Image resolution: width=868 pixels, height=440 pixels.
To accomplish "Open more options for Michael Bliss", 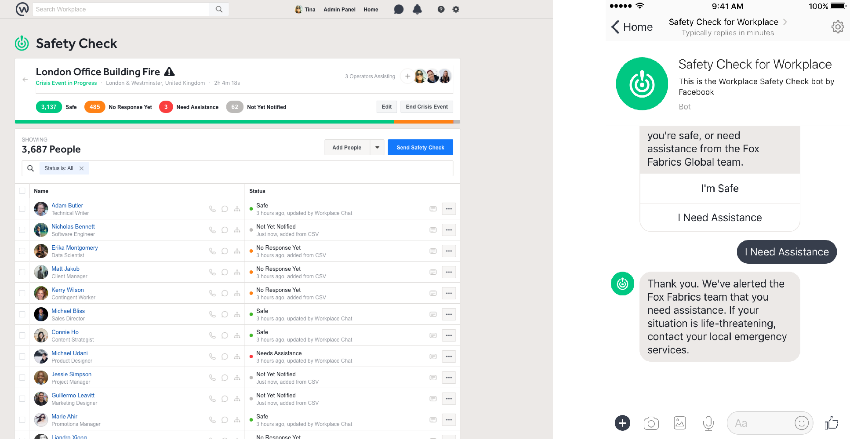I will [x=449, y=314].
